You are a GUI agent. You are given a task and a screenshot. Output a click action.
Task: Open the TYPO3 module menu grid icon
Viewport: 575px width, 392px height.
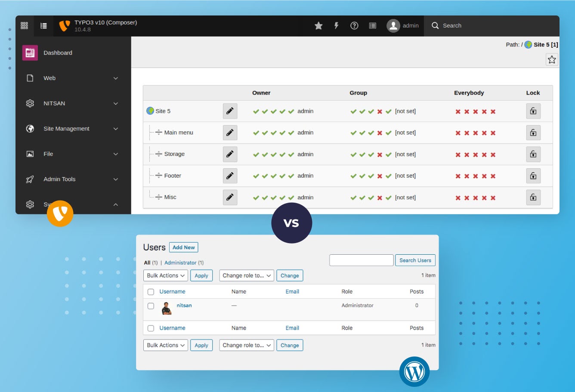[x=24, y=25]
